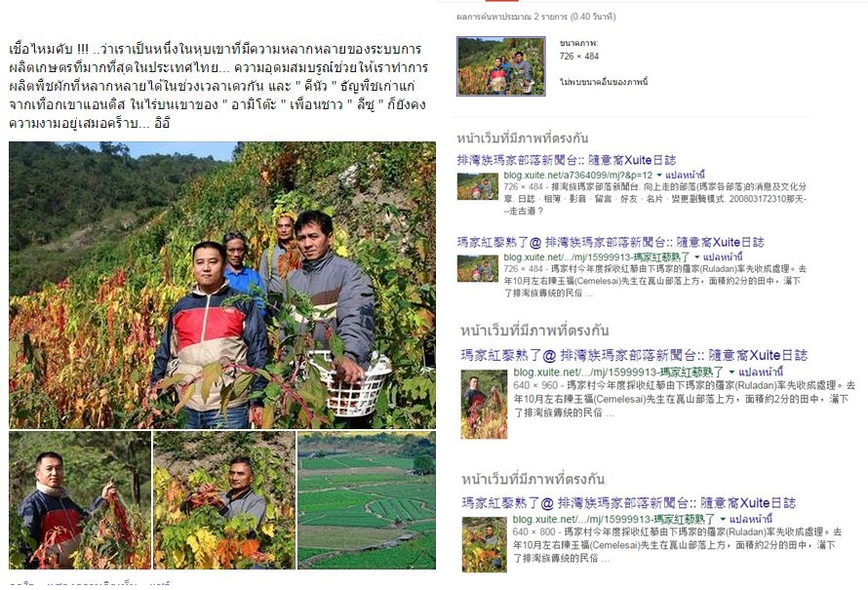Click แปลหน้านี้ translate link of second result
The image size is (868, 590).
(723, 257)
